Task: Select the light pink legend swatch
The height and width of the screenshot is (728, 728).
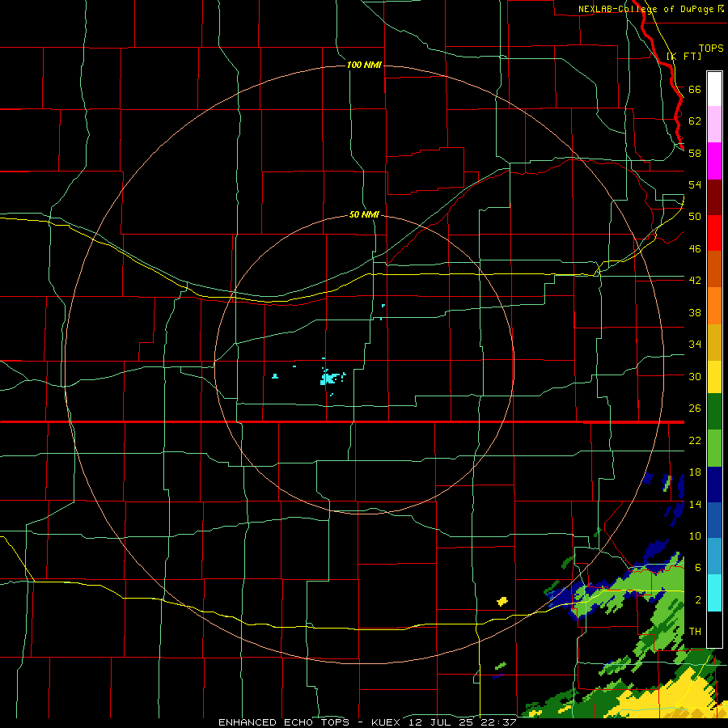Action: 714,125
